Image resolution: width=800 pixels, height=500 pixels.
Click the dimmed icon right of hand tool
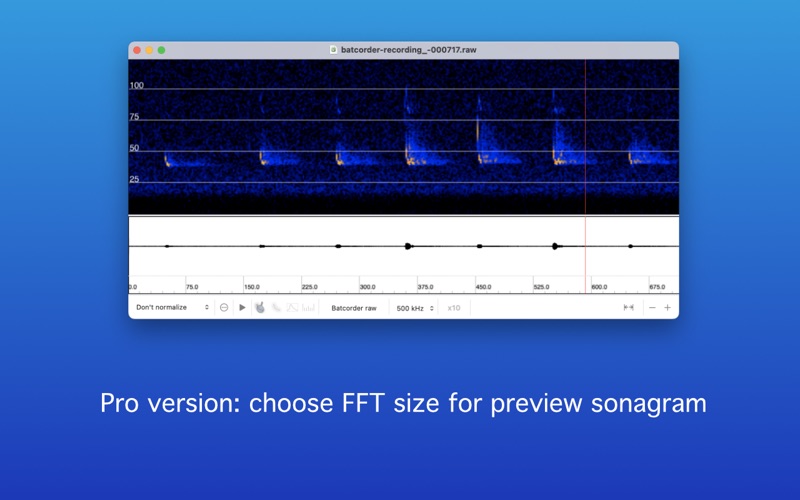tap(276, 307)
